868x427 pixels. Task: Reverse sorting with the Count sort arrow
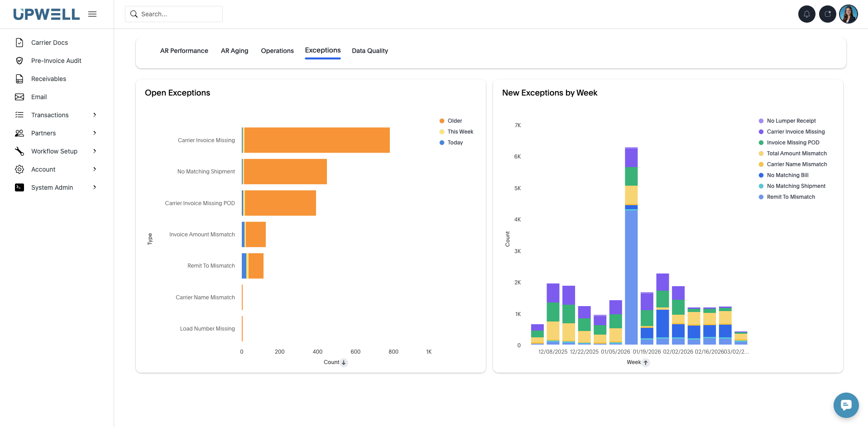coord(343,362)
